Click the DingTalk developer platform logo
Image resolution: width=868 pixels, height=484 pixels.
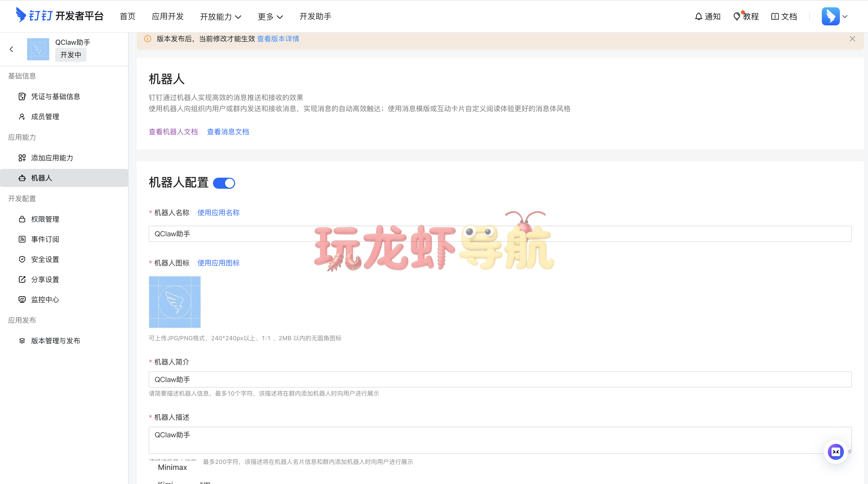[60, 16]
